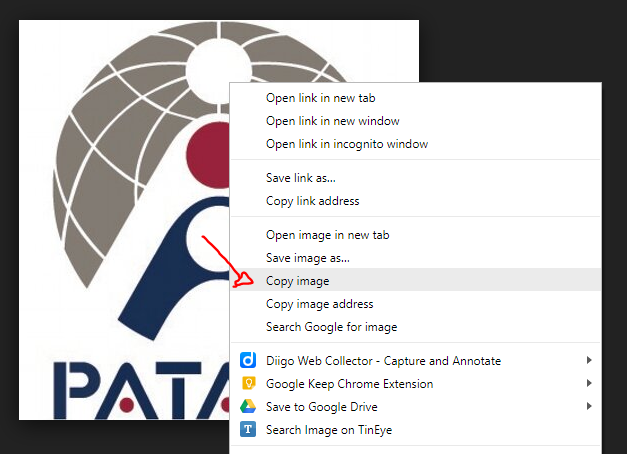Viewport: 627px width, 454px height.
Task: Open 'Diigo Web Collector - Capture and Annotate' entry
Action: click(x=416, y=360)
